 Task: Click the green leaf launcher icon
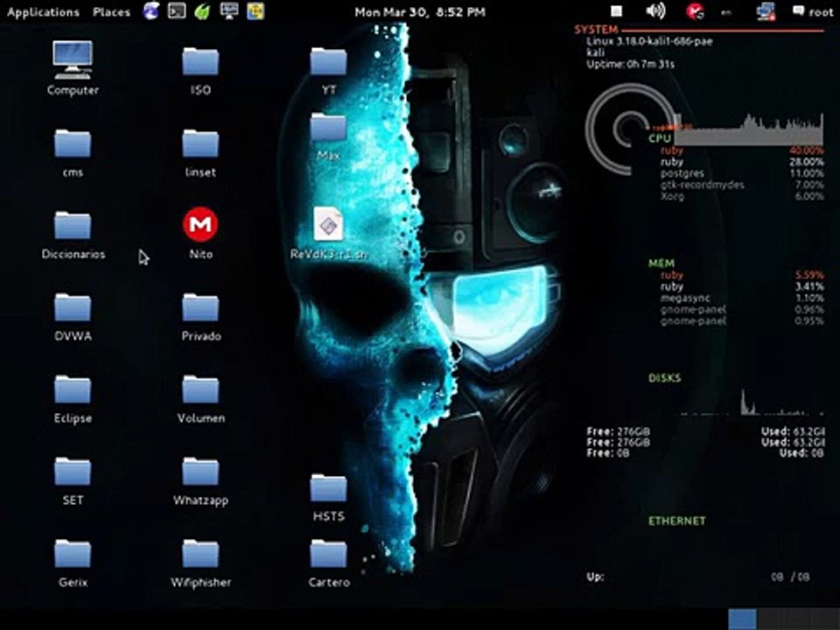tap(202, 11)
